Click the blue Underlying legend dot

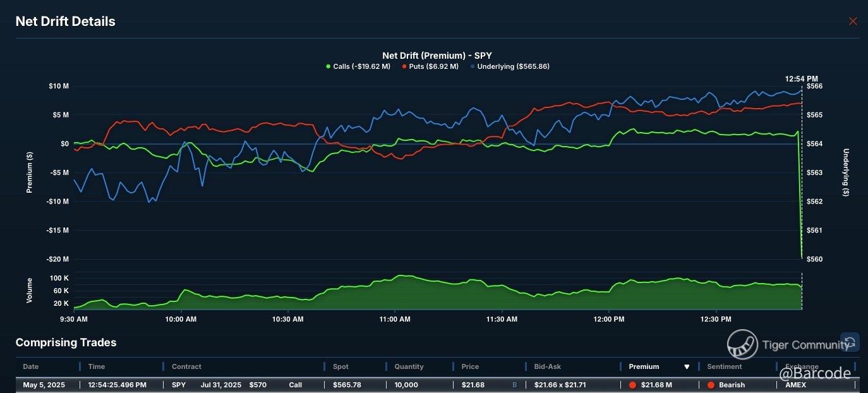(473, 66)
